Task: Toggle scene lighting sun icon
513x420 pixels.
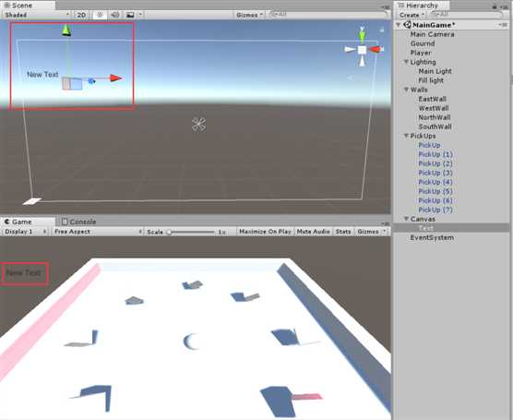Action: click(100, 15)
